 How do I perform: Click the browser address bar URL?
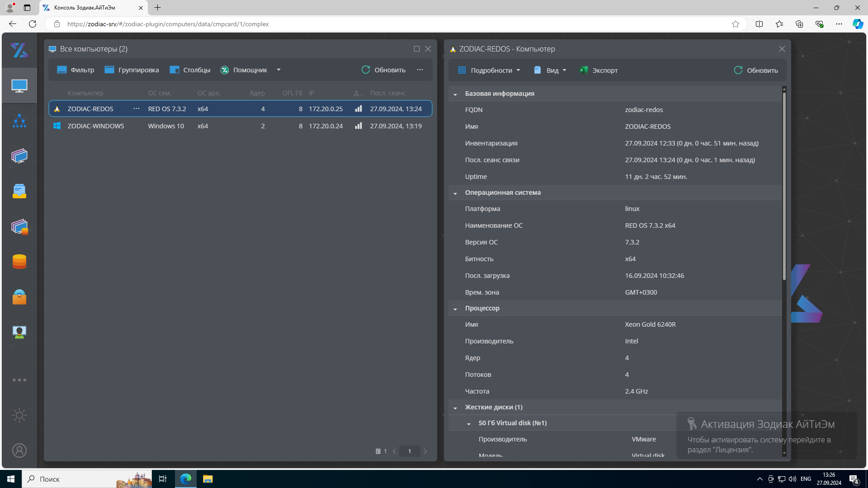pyautogui.click(x=168, y=24)
